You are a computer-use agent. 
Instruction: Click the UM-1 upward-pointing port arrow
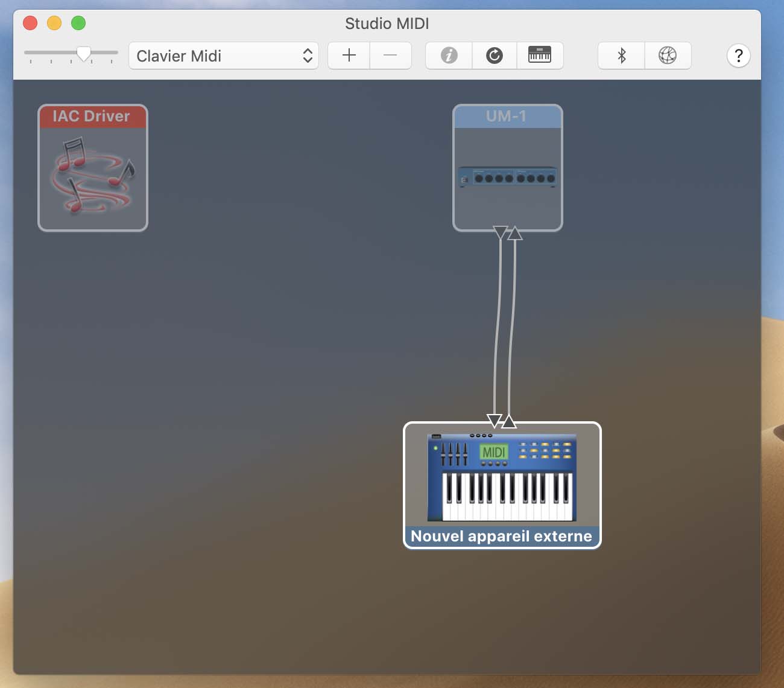click(514, 233)
